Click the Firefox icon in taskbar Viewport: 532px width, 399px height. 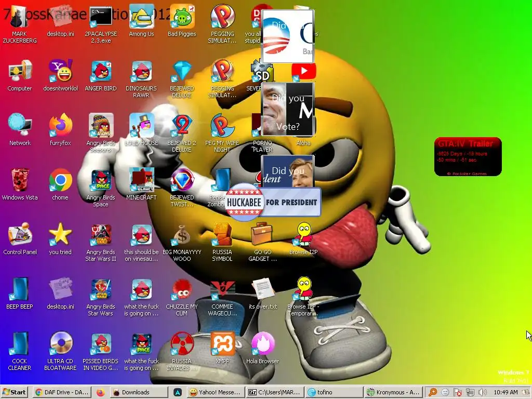click(100, 393)
